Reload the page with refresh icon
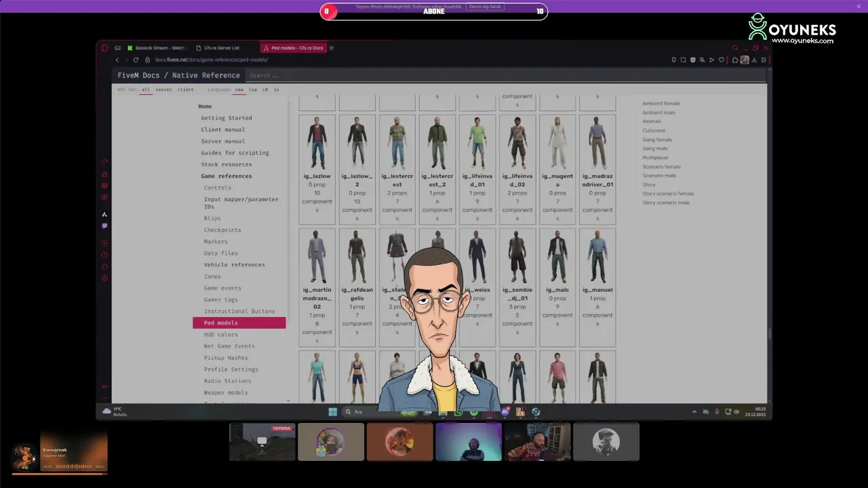The height and width of the screenshot is (488, 868). click(x=136, y=60)
